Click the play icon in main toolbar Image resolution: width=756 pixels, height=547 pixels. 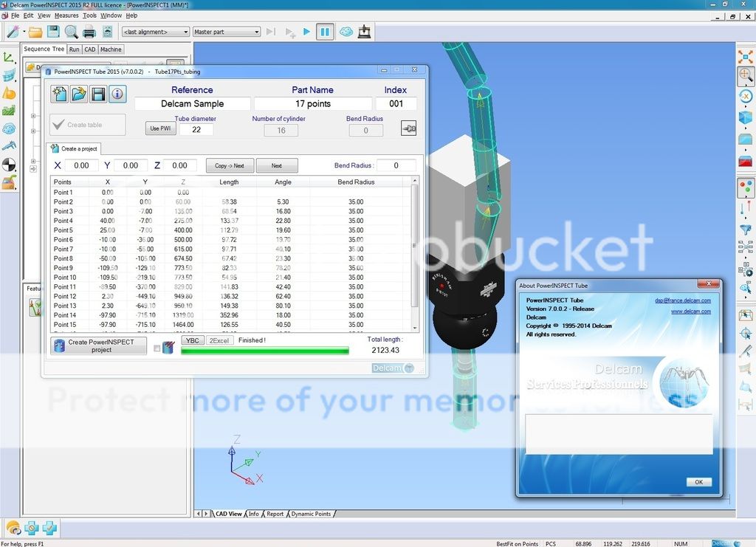pyautogui.click(x=307, y=32)
